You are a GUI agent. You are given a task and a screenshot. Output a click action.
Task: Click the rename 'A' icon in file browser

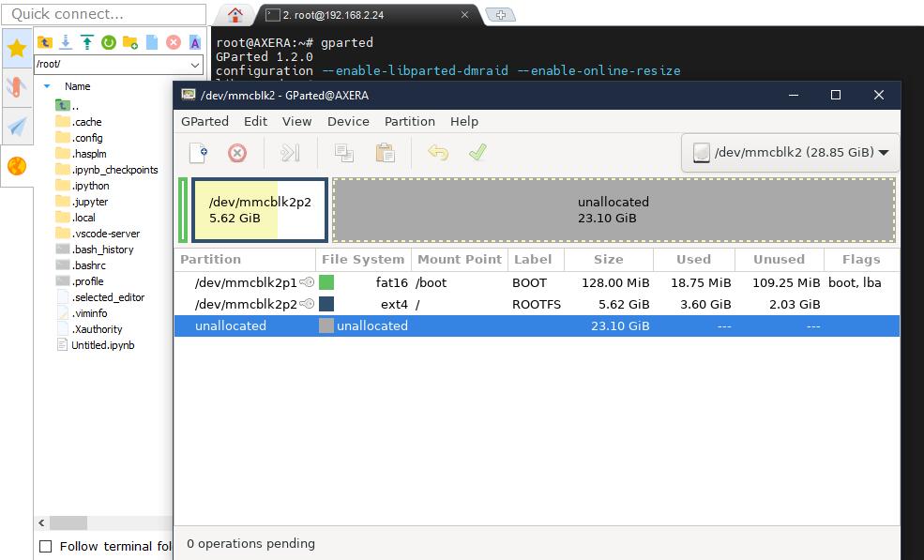click(x=195, y=42)
